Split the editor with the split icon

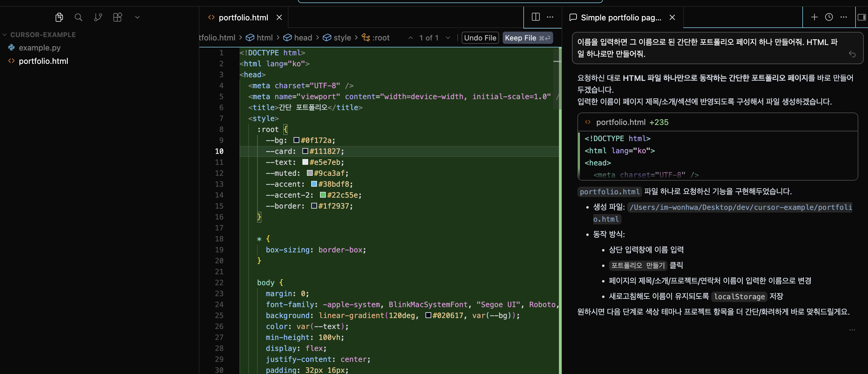point(536,17)
